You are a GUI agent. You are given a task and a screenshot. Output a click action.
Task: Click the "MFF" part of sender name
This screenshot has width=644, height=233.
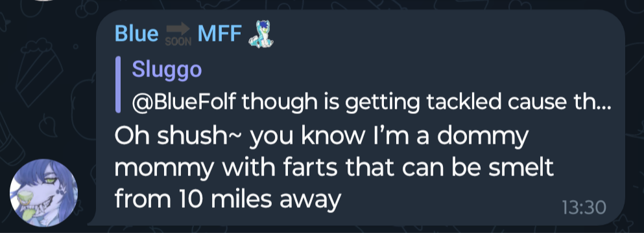[219, 34]
